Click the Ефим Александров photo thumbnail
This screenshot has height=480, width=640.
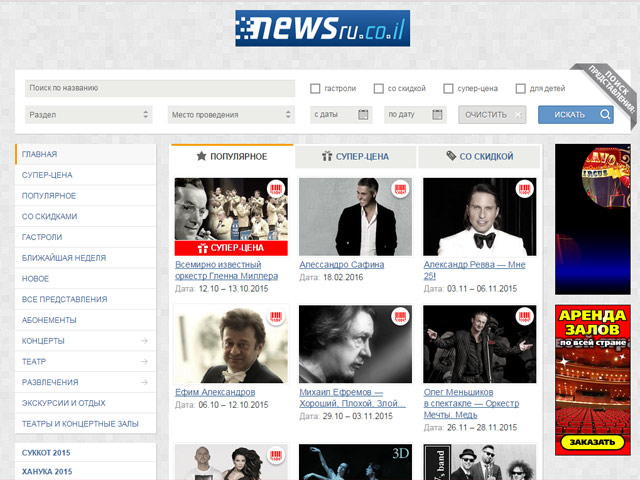pyautogui.click(x=231, y=344)
